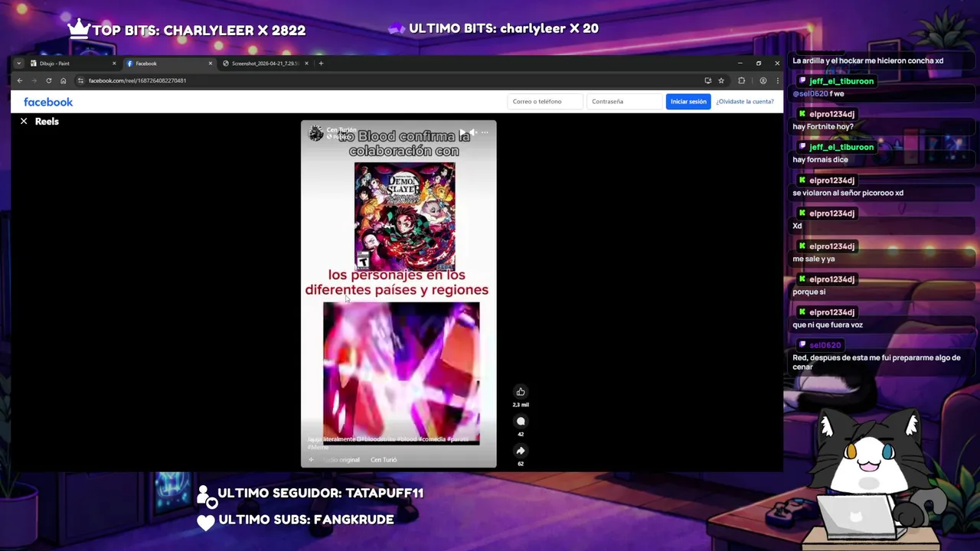Close the Reels viewer with the X
The image size is (980, 551).
pos(24,121)
